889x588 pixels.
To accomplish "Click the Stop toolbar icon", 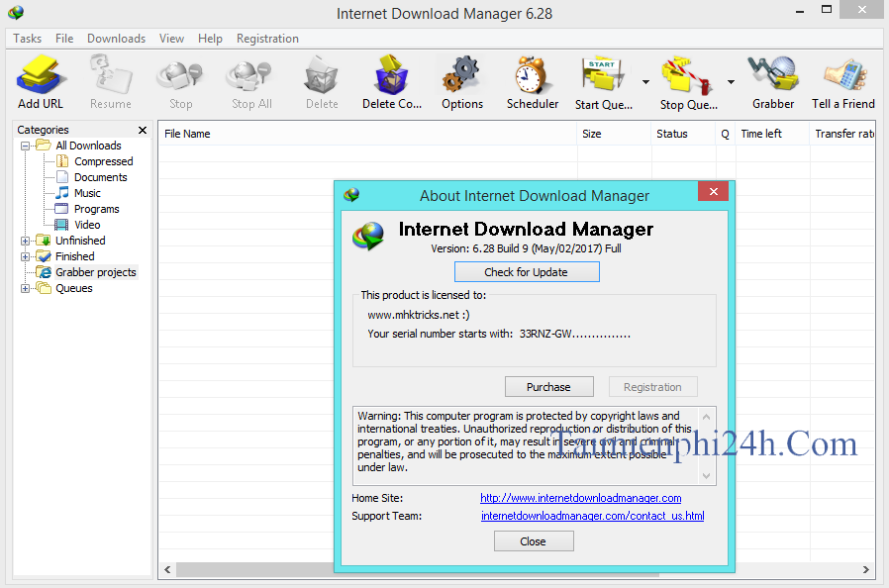I will coord(180,75).
